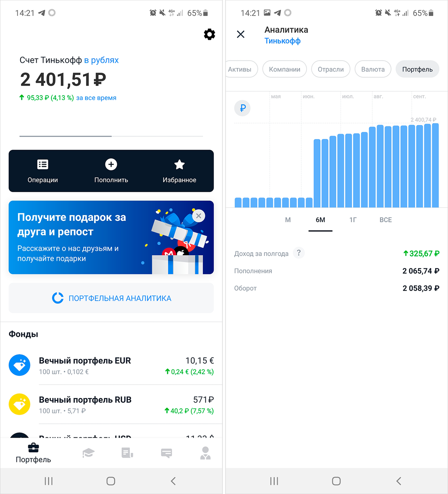Screen dimensions: 448x494
Task: Tap the Фонды section heading
Action: [24, 334]
